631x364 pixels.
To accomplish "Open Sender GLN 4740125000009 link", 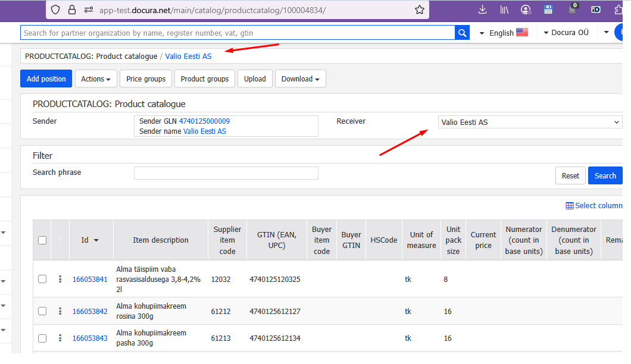I will tap(204, 121).
